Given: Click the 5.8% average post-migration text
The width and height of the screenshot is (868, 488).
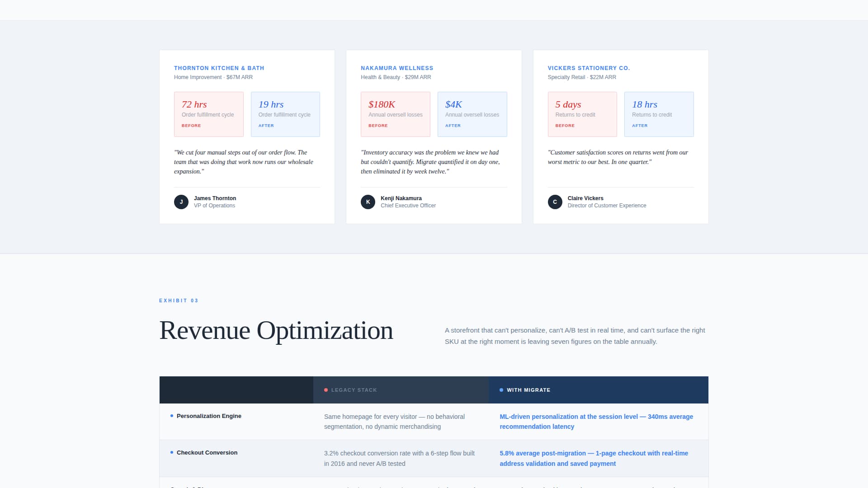Looking at the screenshot, I should click(x=594, y=458).
